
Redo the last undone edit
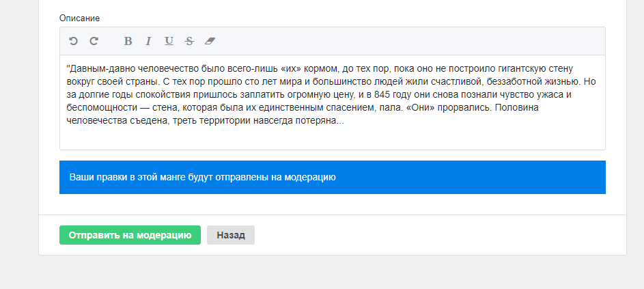click(x=94, y=41)
